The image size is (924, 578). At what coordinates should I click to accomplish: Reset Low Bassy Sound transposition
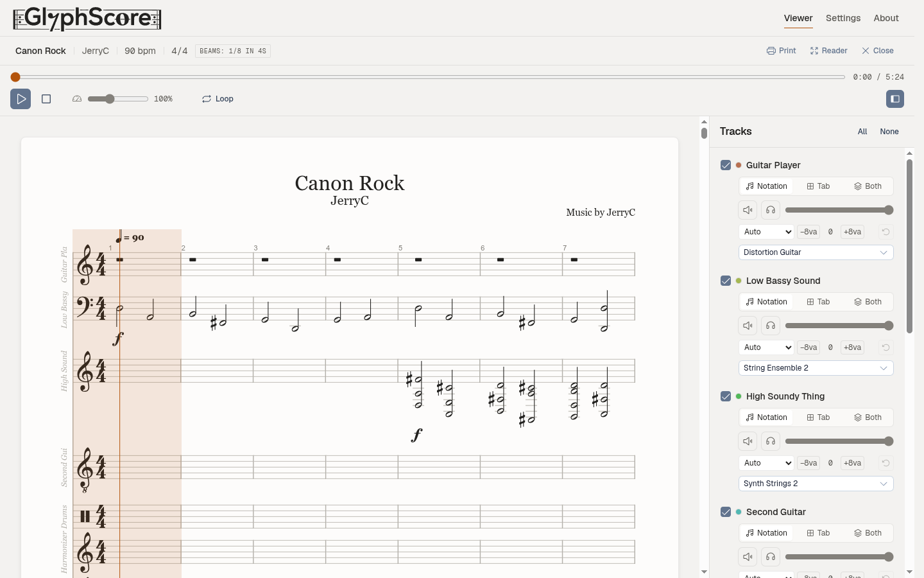886,347
